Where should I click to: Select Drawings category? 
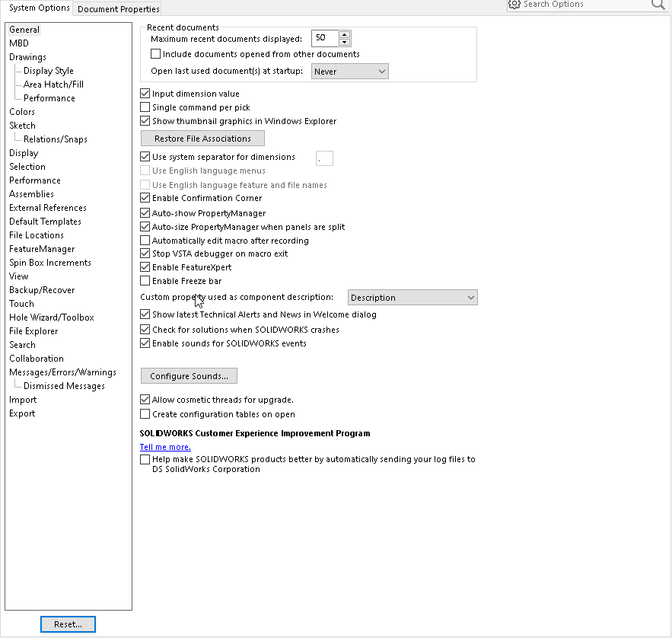[27, 57]
